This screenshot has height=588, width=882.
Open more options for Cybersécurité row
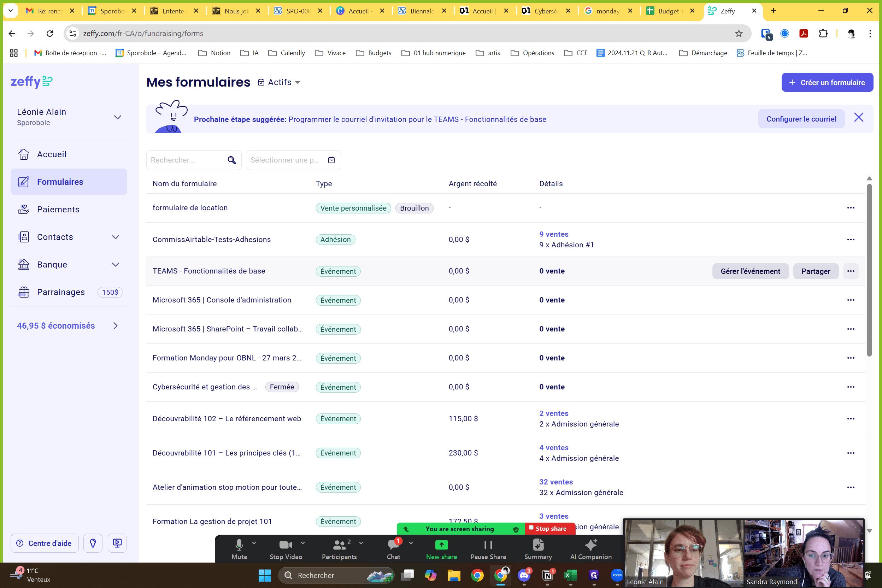(x=851, y=387)
